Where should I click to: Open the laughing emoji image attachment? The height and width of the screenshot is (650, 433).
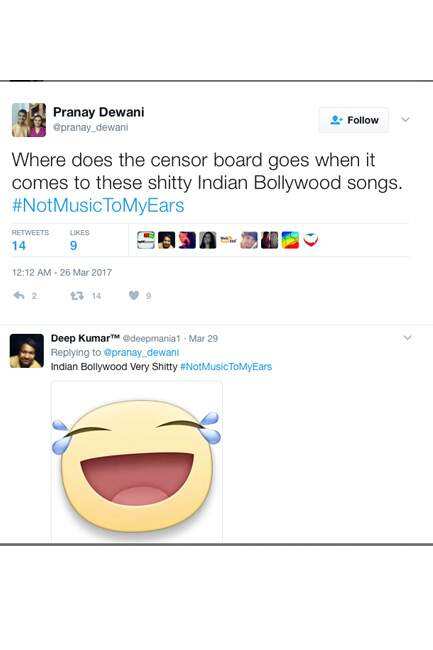coord(137,462)
